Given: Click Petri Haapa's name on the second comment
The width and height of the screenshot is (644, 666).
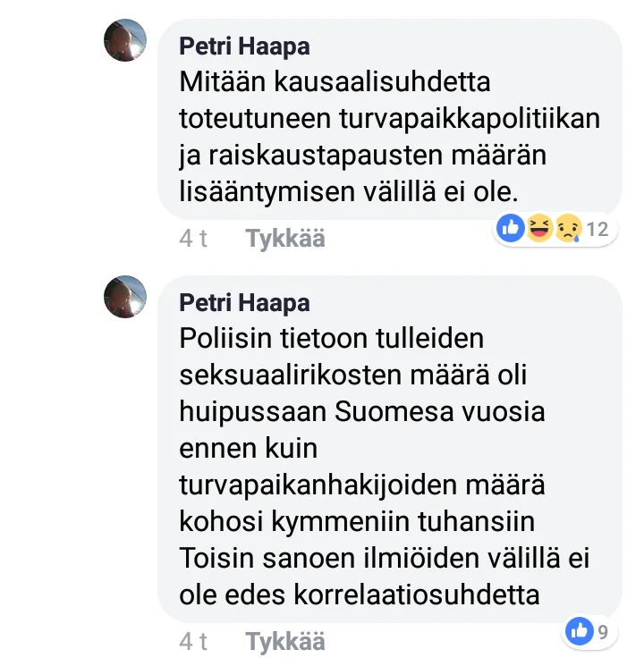Looking at the screenshot, I should tap(244, 302).
